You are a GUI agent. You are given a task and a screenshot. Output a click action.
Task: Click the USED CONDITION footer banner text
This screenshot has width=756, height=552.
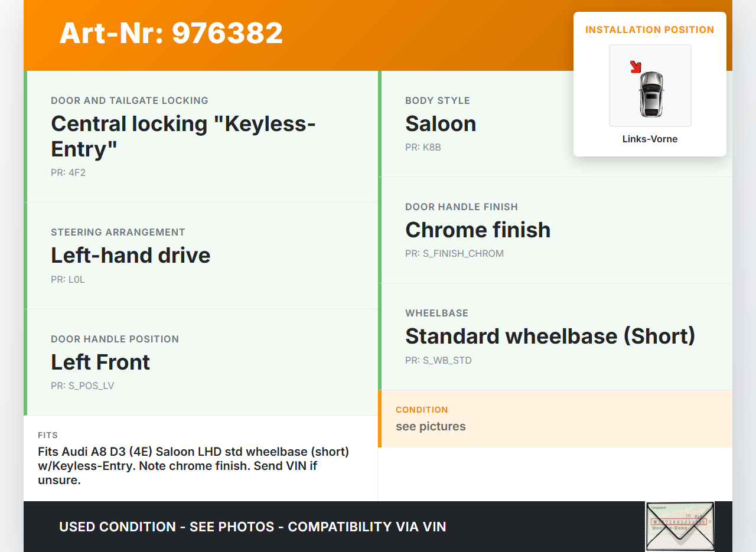coord(252,527)
